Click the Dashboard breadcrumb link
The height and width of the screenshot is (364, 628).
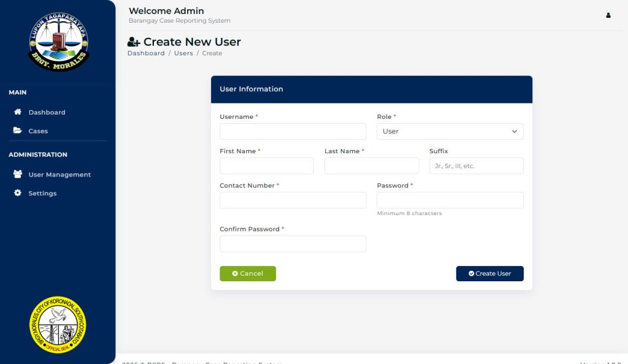[146, 53]
